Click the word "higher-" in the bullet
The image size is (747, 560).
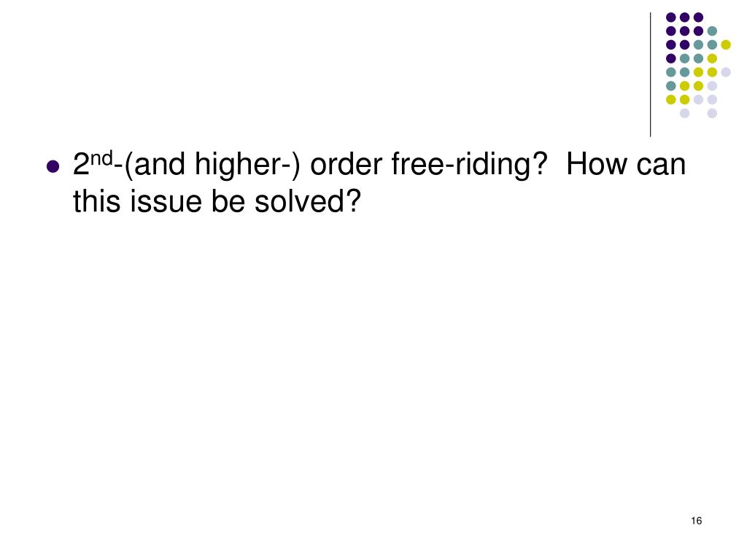pos(247,165)
